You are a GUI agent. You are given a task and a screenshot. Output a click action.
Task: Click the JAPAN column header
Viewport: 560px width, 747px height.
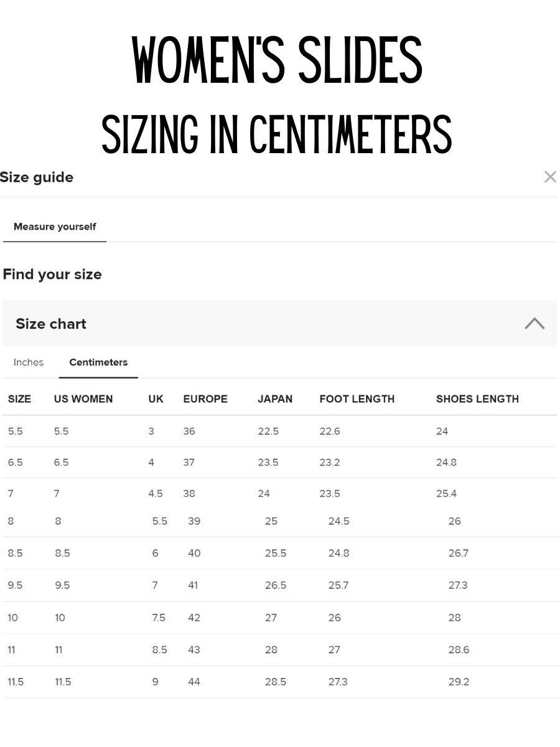click(x=275, y=399)
